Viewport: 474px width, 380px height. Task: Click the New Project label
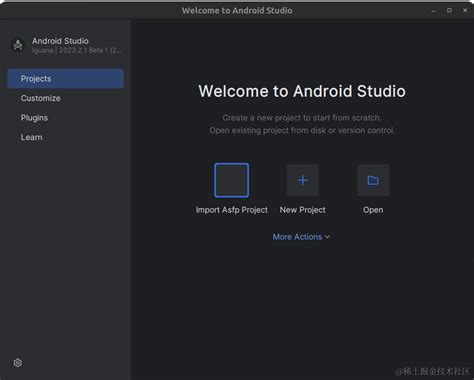pos(303,210)
